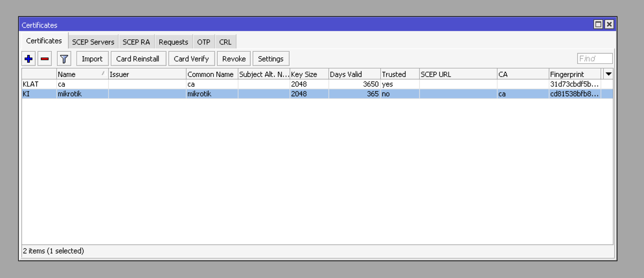The width and height of the screenshot is (644, 278).
Task: Click the red minus icon to remove certificate
Action: pos(44,58)
